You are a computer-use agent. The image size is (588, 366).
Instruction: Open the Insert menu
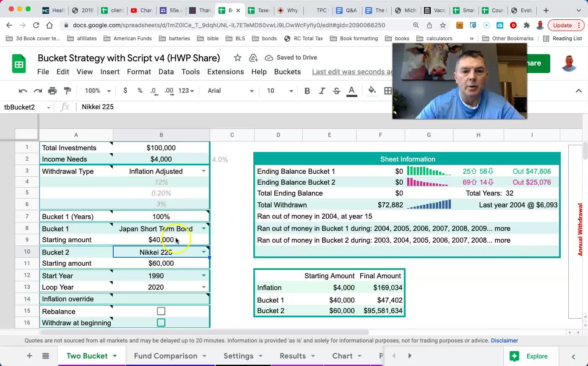(110, 72)
